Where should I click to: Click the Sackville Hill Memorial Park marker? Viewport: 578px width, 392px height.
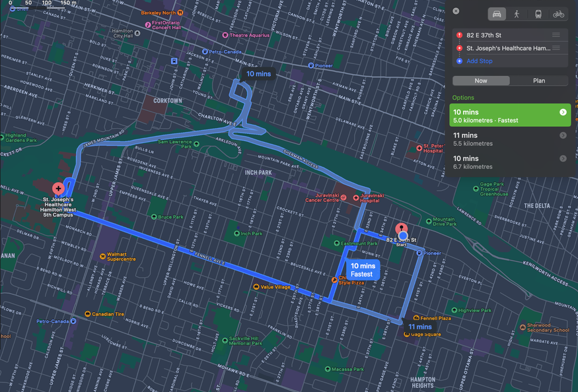[x=225, y=341]
